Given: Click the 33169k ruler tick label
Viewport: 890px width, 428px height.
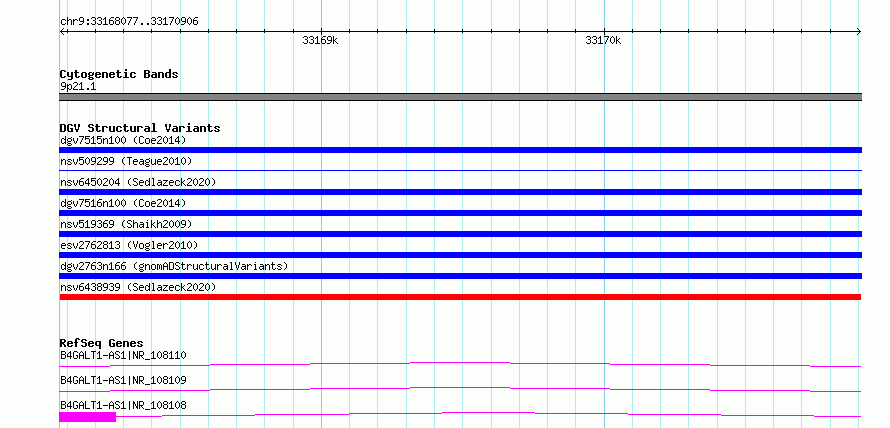Looking at the screenshot, I should point(321,40).
